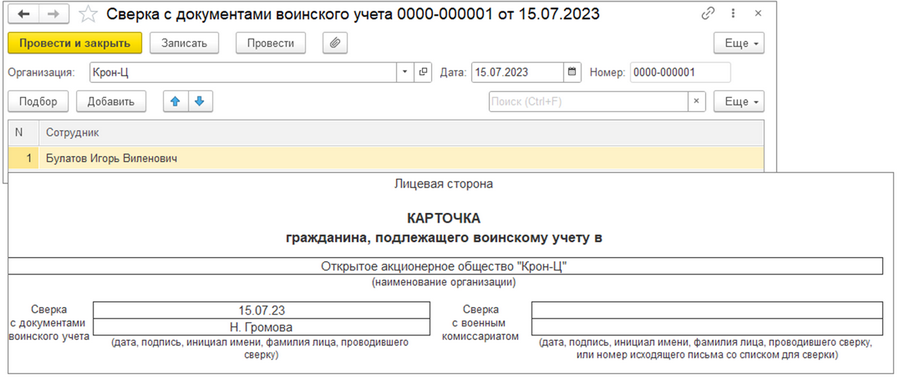This screenshot has width=900, height=380.
Task: Open calendar picker next to the date field
Action: coord(572,72)
